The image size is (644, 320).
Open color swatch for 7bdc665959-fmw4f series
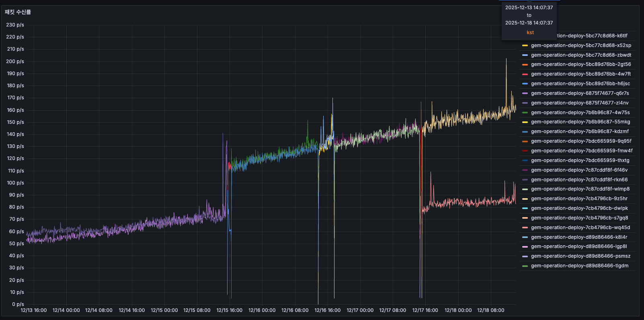[525, 151]
